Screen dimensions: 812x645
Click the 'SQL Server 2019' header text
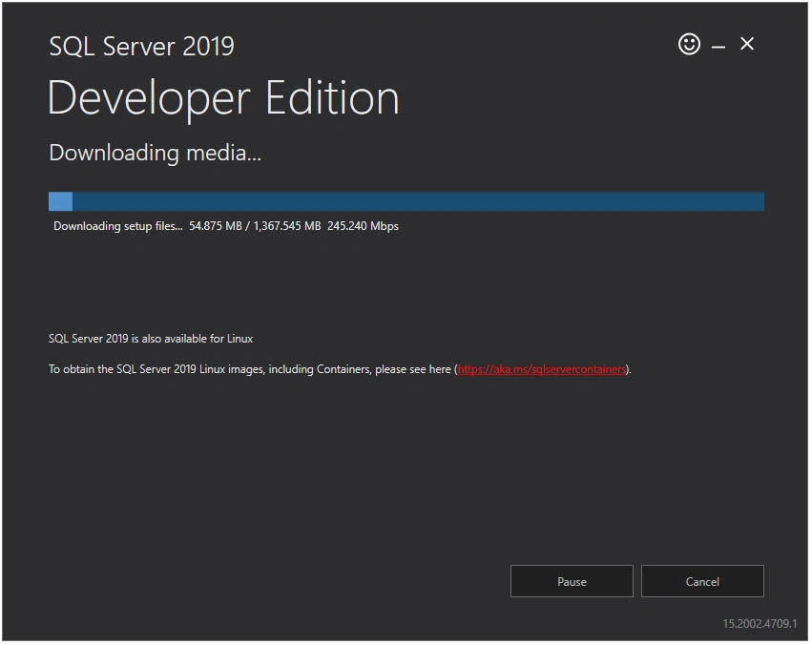point(141,46)
